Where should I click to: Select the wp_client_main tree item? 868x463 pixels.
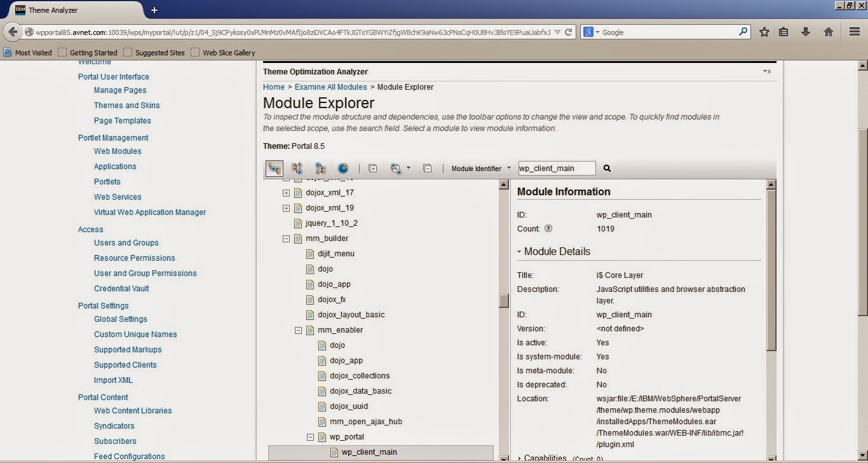tap(381, 452)
